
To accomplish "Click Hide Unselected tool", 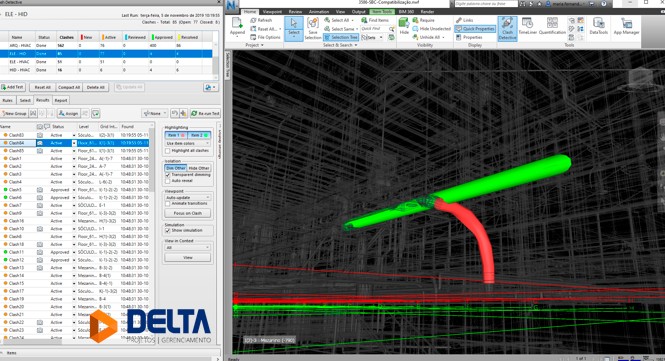I will pyautogui.click(x=431, y=28).
